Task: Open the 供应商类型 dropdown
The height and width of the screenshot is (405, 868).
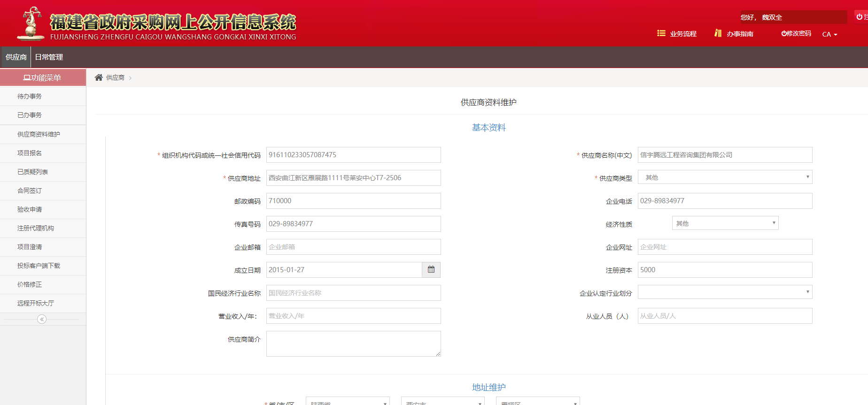Action: click(x=725, y=177)
